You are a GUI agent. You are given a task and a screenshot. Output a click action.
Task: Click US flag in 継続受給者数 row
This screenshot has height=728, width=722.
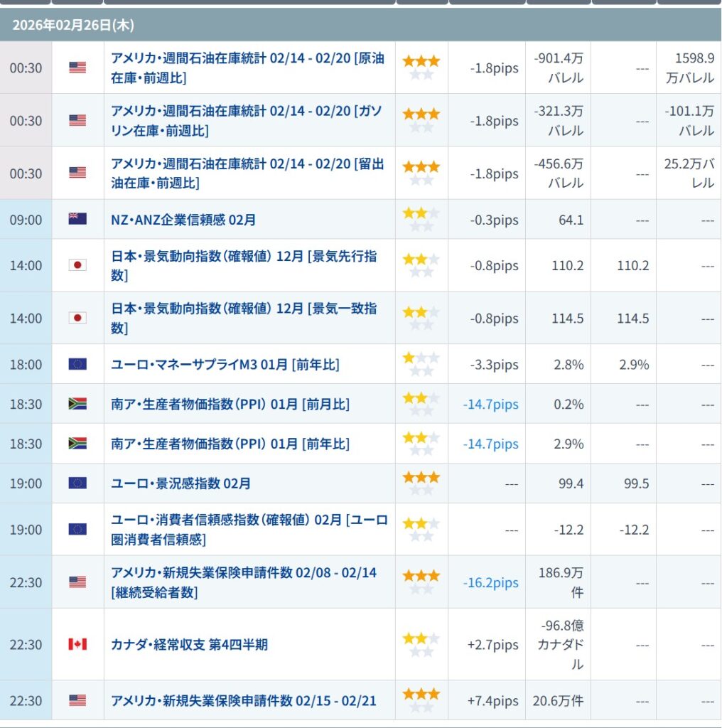pyautogui.click(x=77, y=582)
